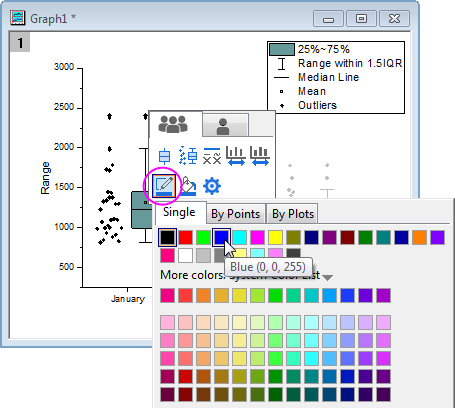455x408 pixels.
Task: Click the mean line XX icon
Action: pos(212,156)
